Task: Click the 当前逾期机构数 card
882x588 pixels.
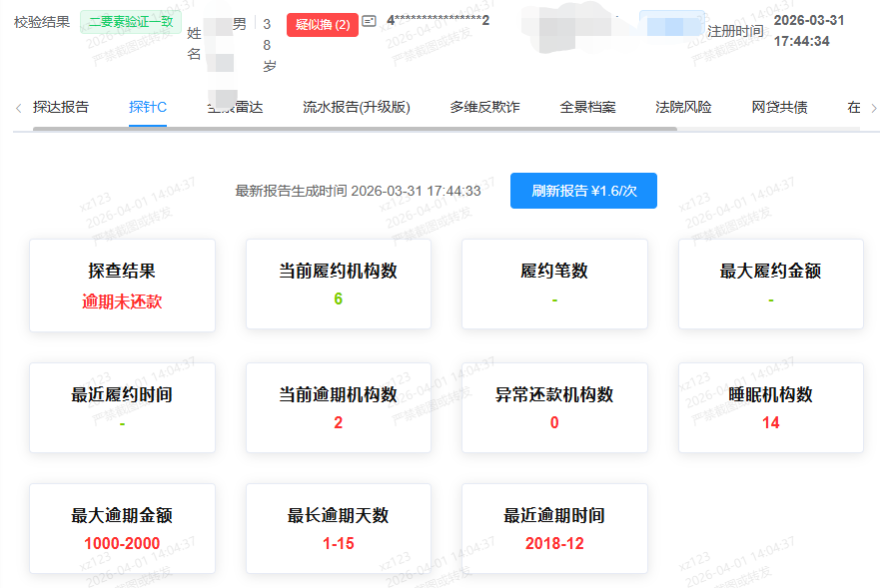Action: [338, 407]
